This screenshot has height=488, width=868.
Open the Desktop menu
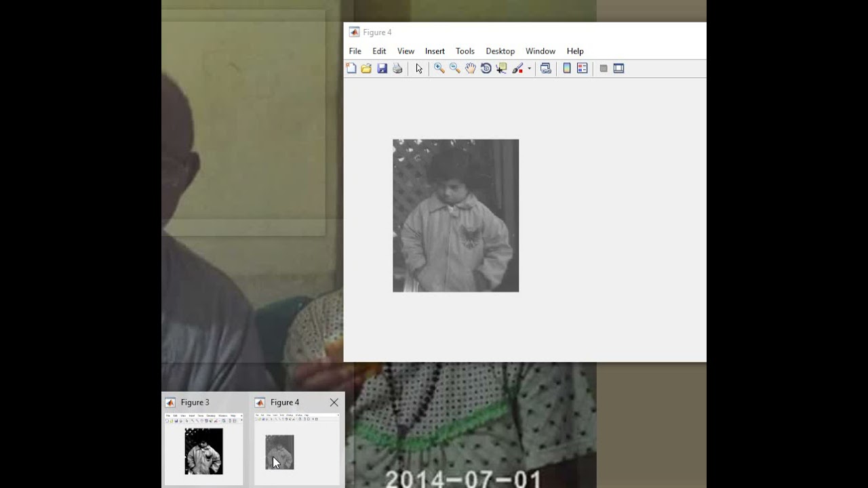pos(500,51)
